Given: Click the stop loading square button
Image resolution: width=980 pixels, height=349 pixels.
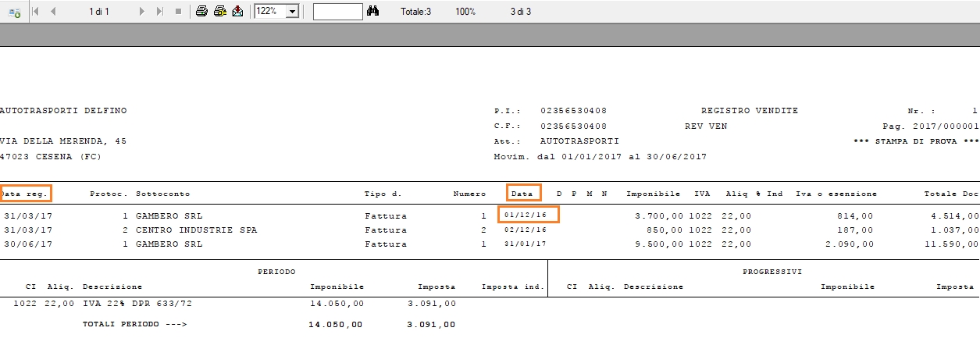Looking at the screenshot, I should [178, 12].
